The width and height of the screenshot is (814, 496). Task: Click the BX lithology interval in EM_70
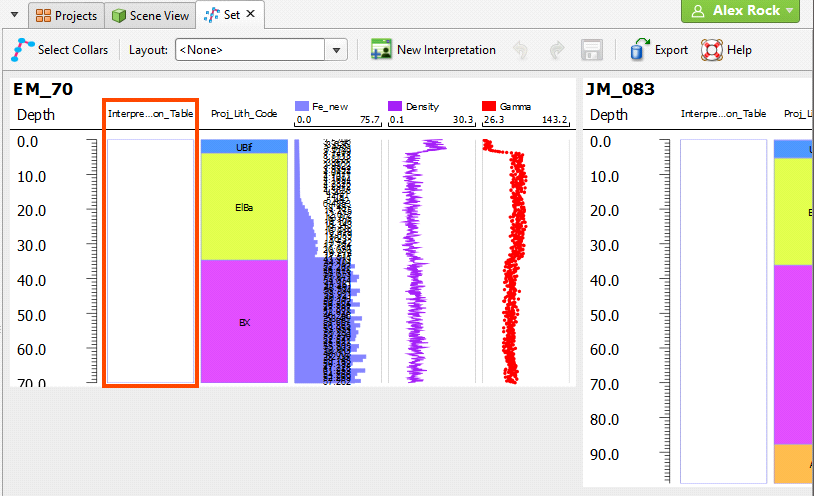coord(244,322)
